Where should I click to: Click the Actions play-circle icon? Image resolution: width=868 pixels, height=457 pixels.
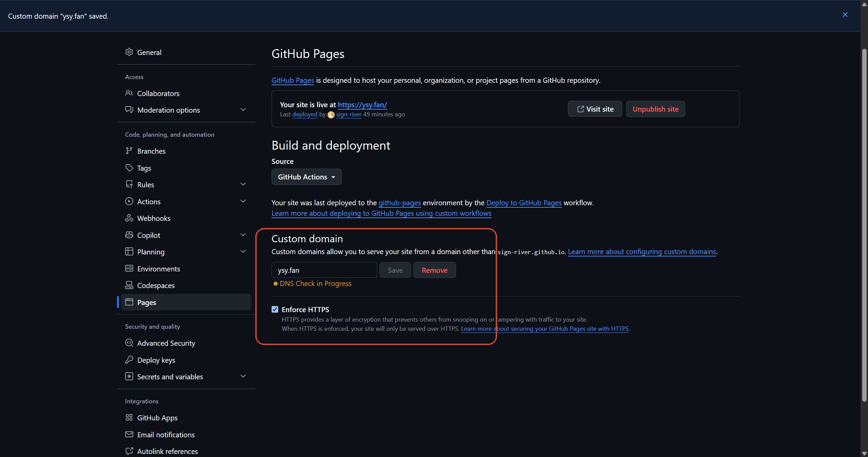coord(129,201)
